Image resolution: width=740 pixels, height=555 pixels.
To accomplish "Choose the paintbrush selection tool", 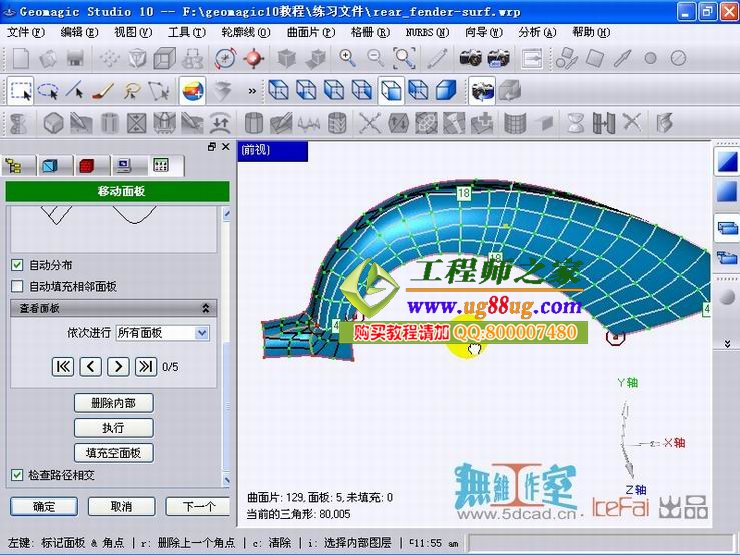I will (x=103, y=91).
